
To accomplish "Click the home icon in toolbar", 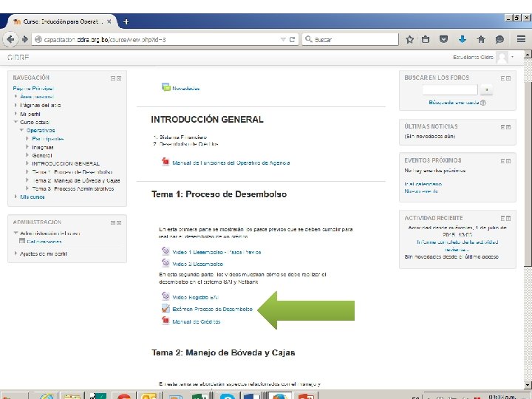I will pyautogui.click(x=481, y=39).
